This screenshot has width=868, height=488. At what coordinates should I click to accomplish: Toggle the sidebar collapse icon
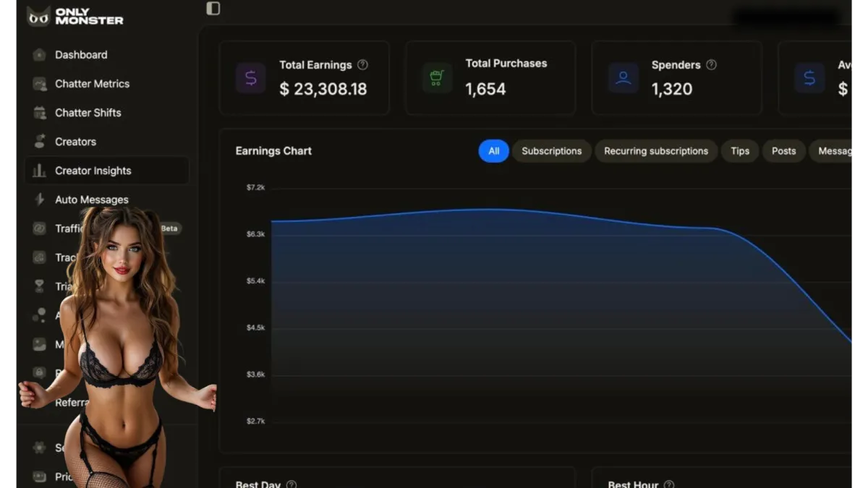click(213, 9)
